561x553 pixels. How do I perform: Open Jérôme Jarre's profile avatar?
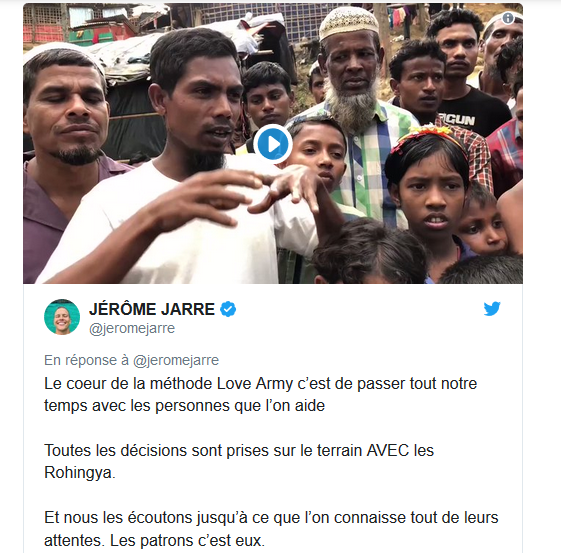[62, 317]
